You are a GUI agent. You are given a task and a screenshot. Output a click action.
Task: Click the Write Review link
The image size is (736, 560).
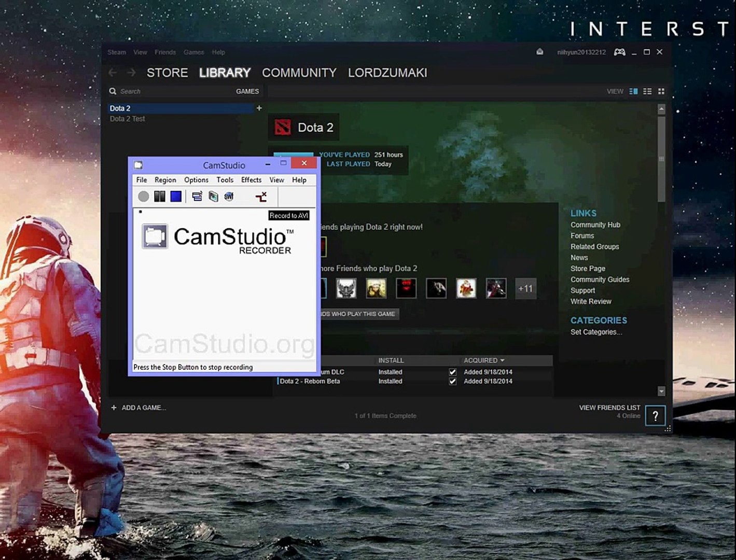point(591,301)
